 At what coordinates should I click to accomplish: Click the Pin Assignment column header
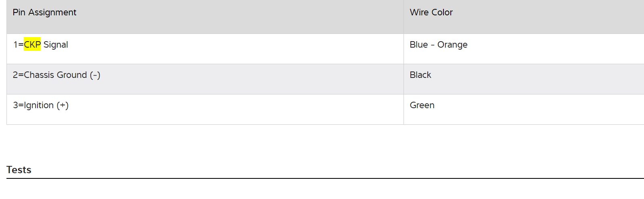coord(44,13)
